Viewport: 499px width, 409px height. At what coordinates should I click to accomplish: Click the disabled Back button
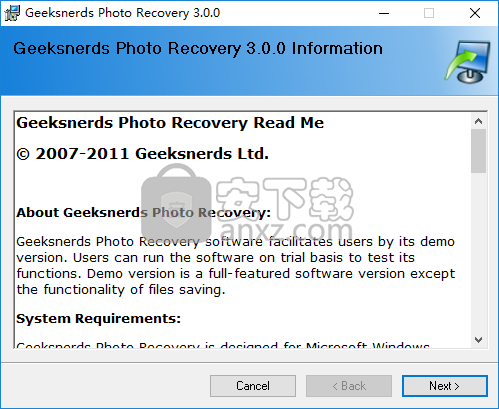(x=349, y=386)
